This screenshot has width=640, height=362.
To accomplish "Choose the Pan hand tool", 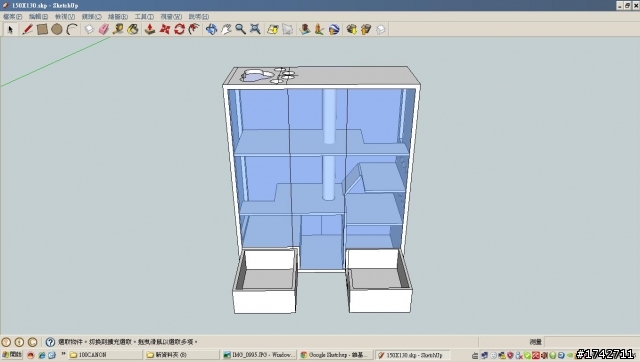I will point(226,29).
